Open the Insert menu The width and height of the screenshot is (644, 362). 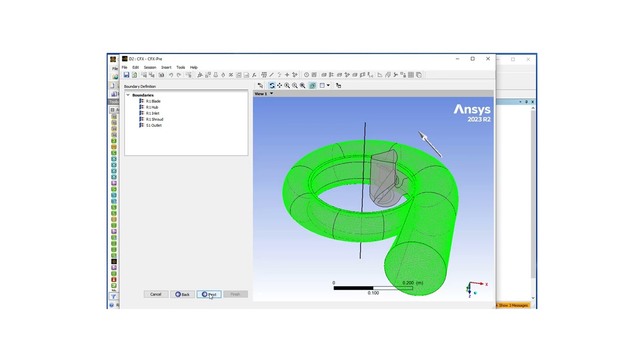tap(166, 67)
